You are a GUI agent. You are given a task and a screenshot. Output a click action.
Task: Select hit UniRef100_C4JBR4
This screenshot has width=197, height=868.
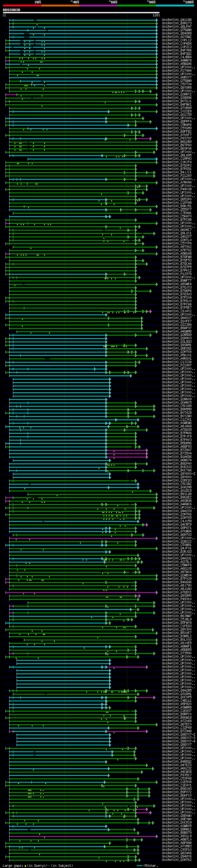pos(177,57)
